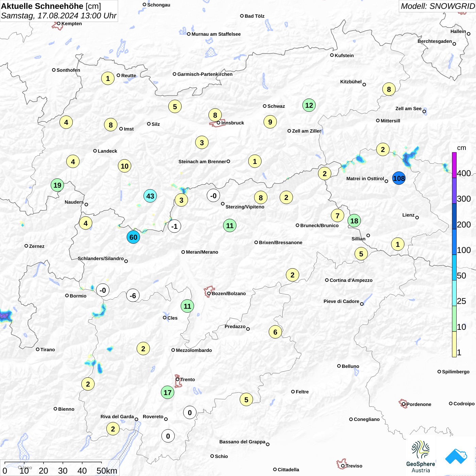
Task: Select the 60 cm snow depth marker
Action: click(133, 237)
